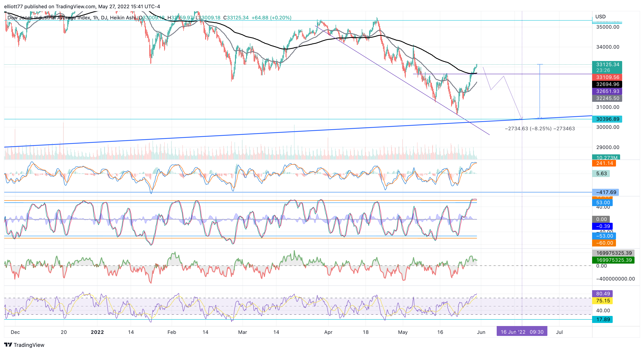Click the TradingView logo icon
Viewport: 644px width, 352px height.
8,345
